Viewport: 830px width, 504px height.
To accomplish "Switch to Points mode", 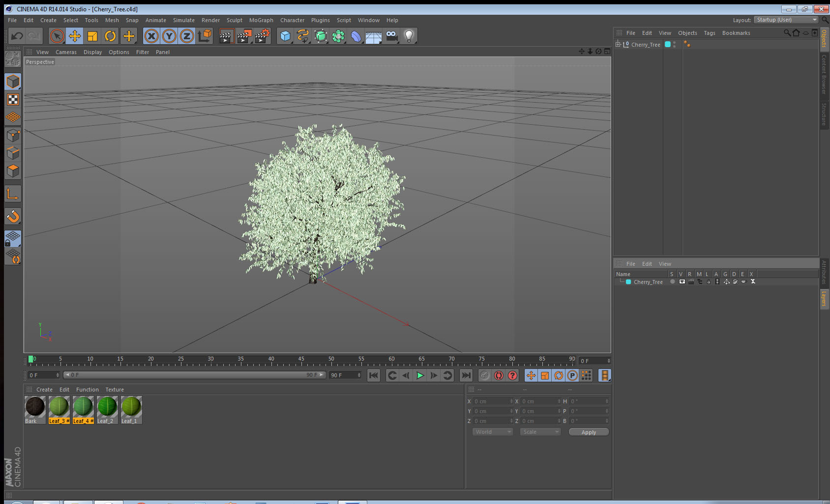I will coord(13,136).
